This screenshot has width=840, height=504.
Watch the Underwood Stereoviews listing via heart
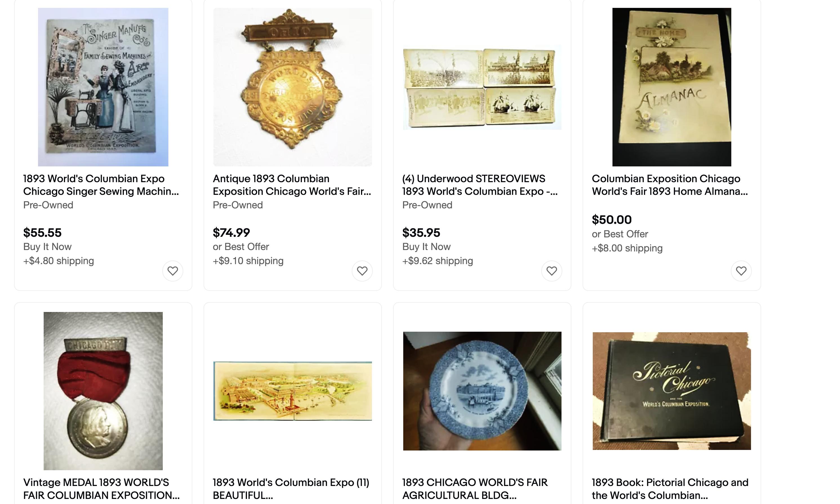click(x=552, y=271)
